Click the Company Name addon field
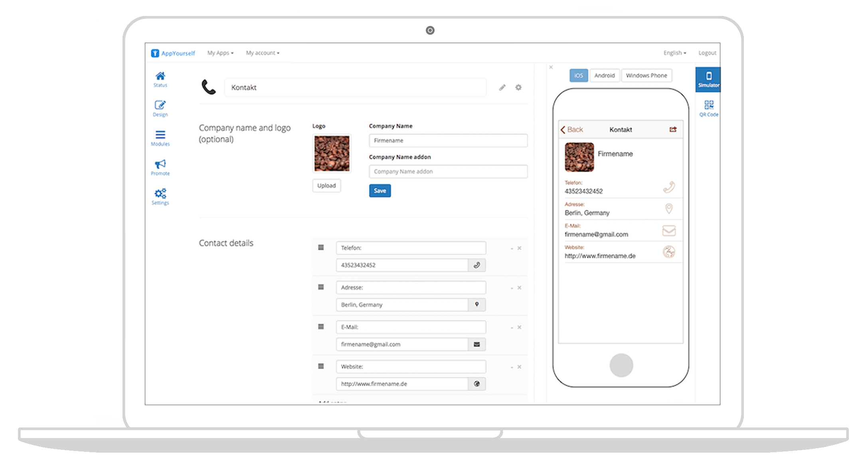 click(x=448, y=172)
